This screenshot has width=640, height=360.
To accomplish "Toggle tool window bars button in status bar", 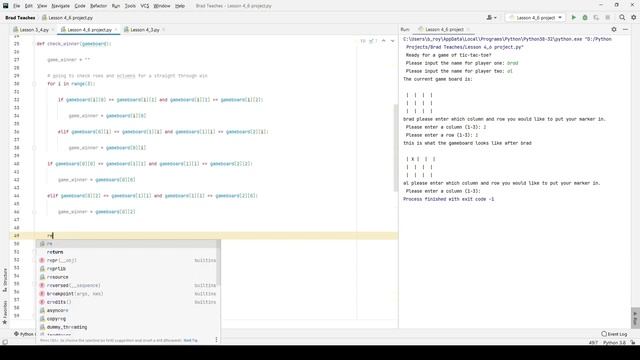I will tap(5, 342).
